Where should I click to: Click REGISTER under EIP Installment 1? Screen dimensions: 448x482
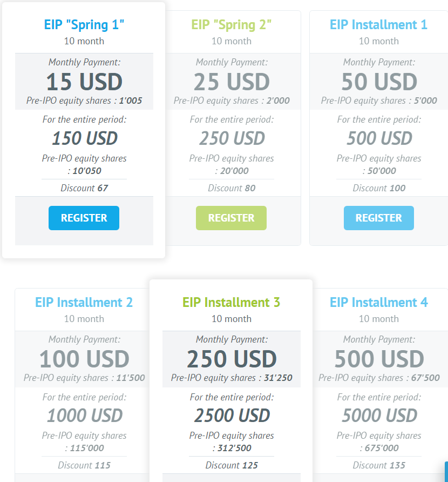(x=378, y=218)
